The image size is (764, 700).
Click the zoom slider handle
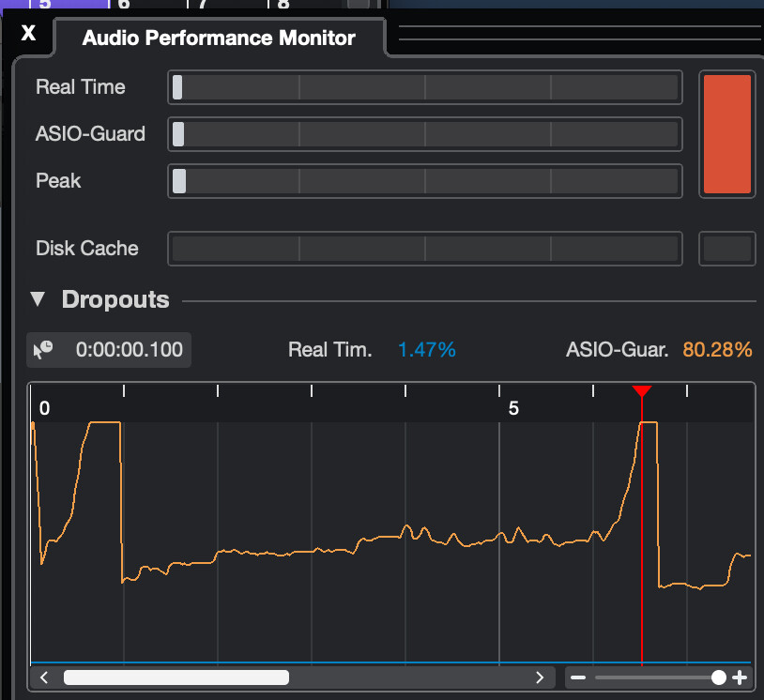coord(719,677)
